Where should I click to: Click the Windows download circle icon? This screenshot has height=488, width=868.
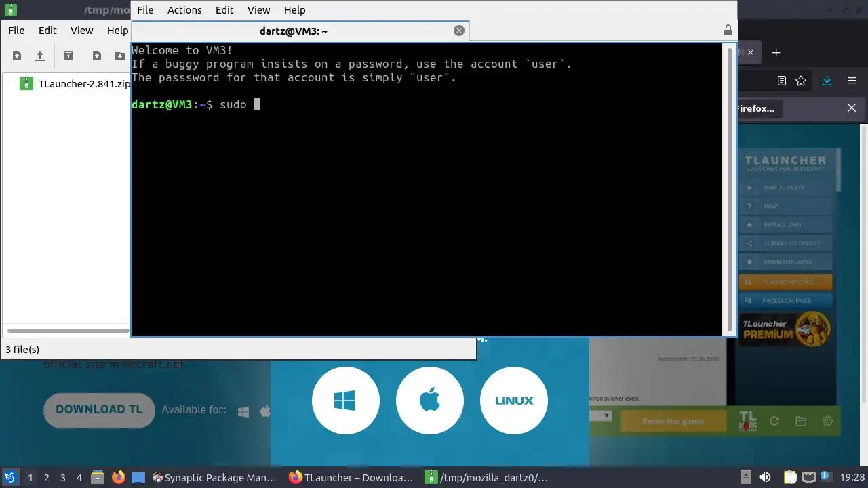click(345, 401)
